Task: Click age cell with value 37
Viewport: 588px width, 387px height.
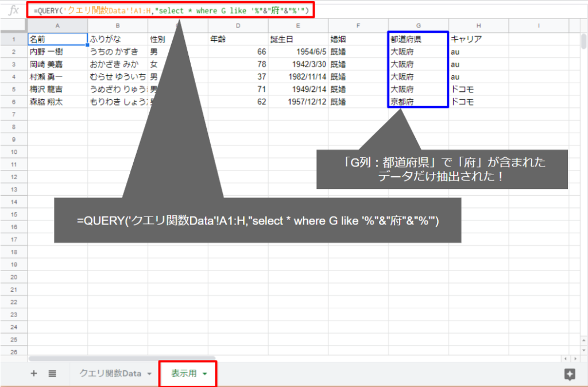Action: click(238, 77)
